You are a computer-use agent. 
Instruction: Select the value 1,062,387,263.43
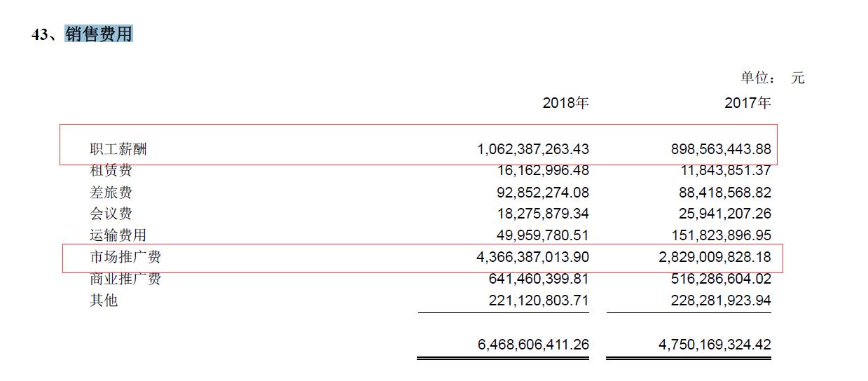point(532,149)
